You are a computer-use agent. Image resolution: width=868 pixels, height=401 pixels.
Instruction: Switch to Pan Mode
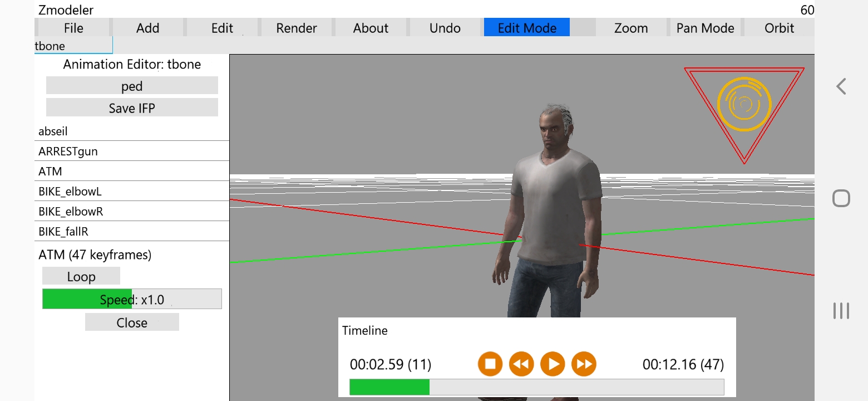[x=705, y=28]
